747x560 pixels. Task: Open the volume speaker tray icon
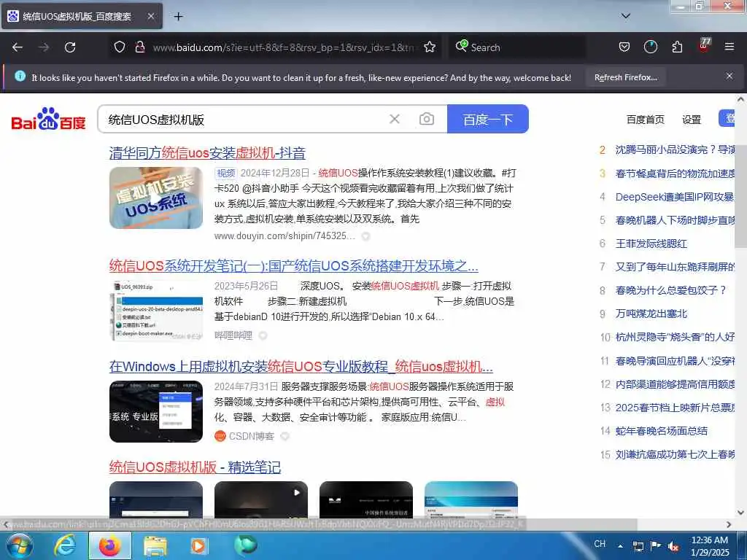point(673,546)
